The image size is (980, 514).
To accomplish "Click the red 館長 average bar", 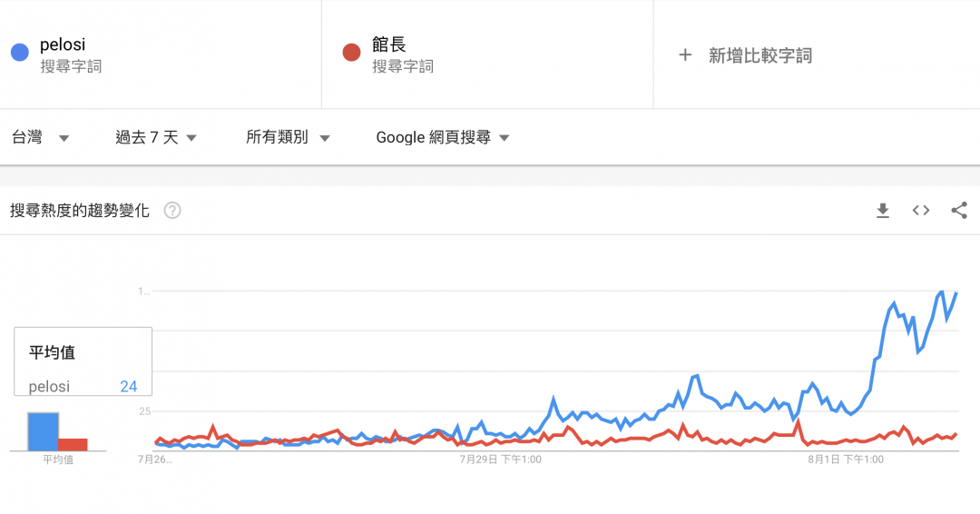I will [73, 444].
